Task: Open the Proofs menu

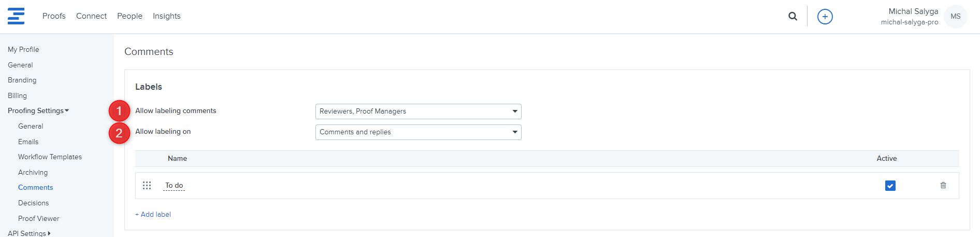Action: point(54,16)
